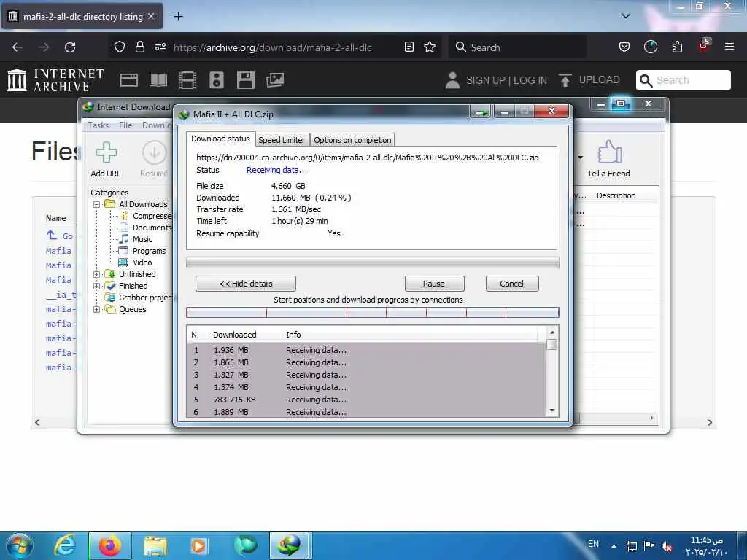This screenshot has height=560, width=747.
Task: Click the archive.org Search field
Action: coord(683,80)
